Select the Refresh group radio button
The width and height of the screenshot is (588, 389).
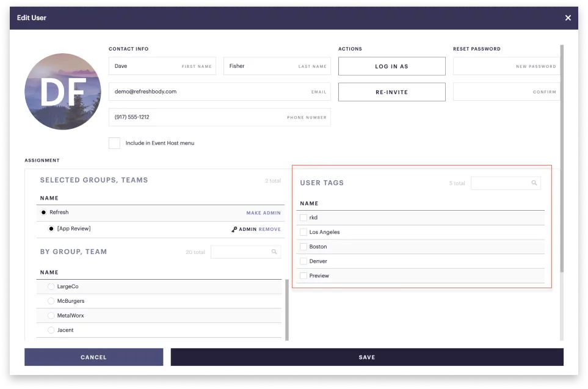tap(43, 213)
